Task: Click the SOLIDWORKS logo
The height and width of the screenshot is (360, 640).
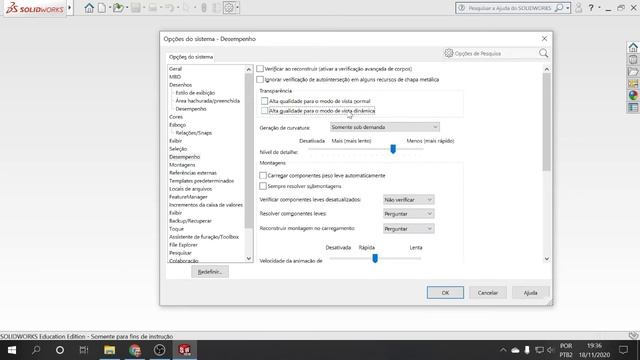Action: (x=35, y=8)
